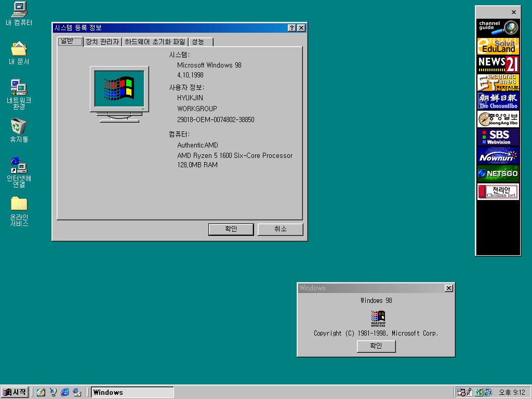Switch to the 일반 tab
Viewport: 532px width, 399px height.
70,42
